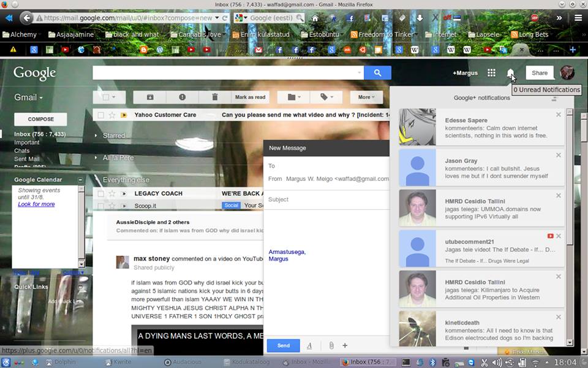Open the Freedom to Tinker feed bookmark
Image resolution: width=588 pixels, height=368 pixels.
[382, 34]
